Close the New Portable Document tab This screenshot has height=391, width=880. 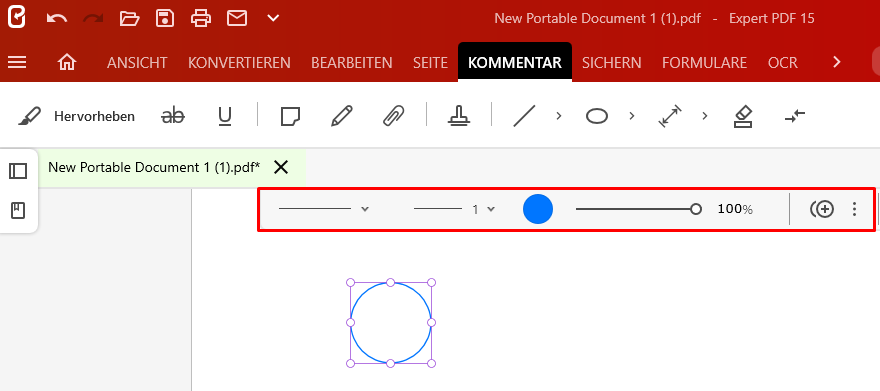click(281, 167)
